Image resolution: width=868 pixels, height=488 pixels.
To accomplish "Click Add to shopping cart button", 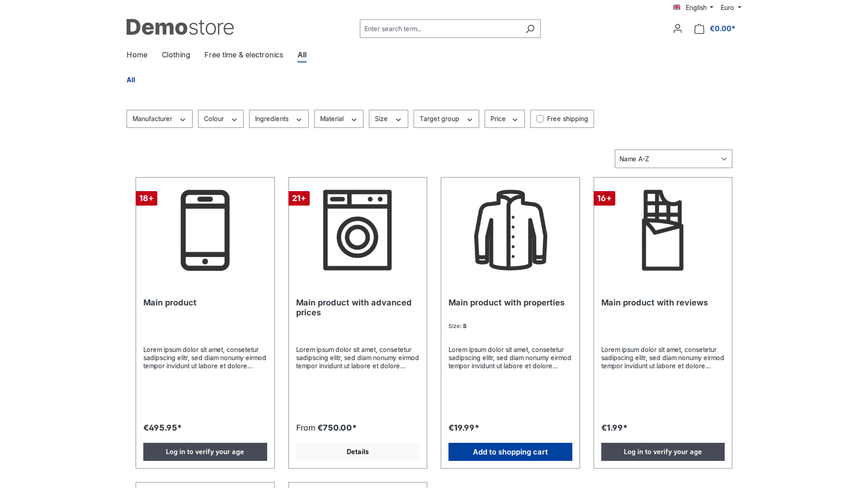I will (510, 452).
